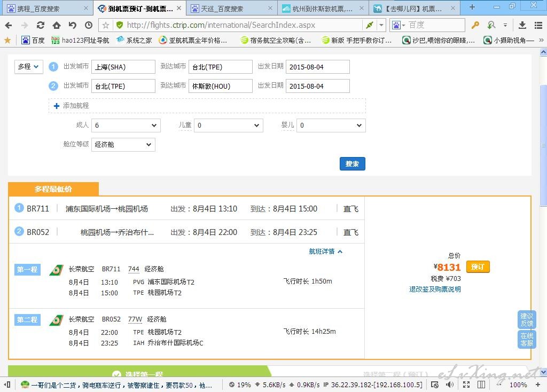
Task: Click first leg departure date field
Action: (x=317, y=67)
